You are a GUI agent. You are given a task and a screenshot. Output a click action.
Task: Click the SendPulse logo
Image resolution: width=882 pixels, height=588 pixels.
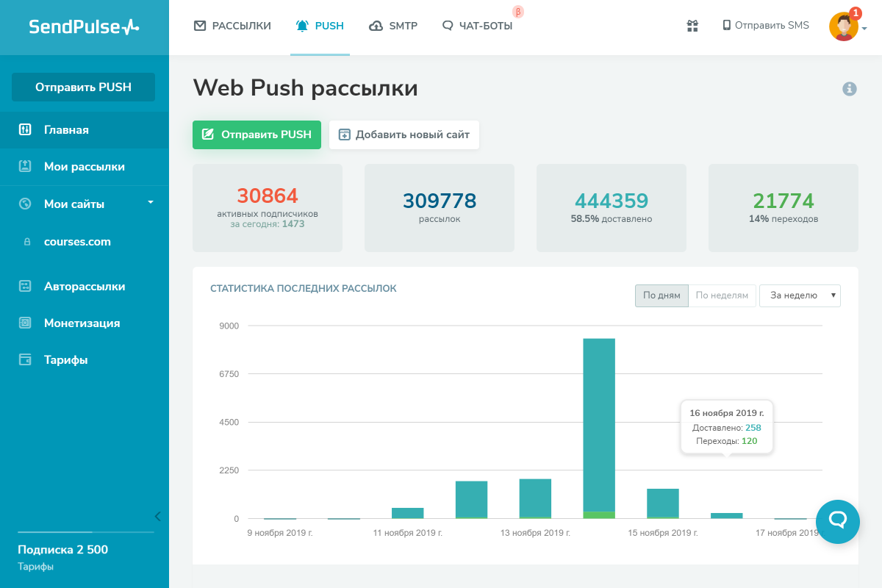tap(84, 27)
